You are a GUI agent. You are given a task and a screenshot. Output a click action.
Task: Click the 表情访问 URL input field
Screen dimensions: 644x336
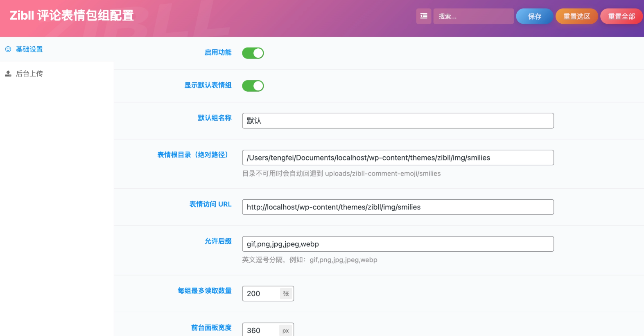pos(398,207)
